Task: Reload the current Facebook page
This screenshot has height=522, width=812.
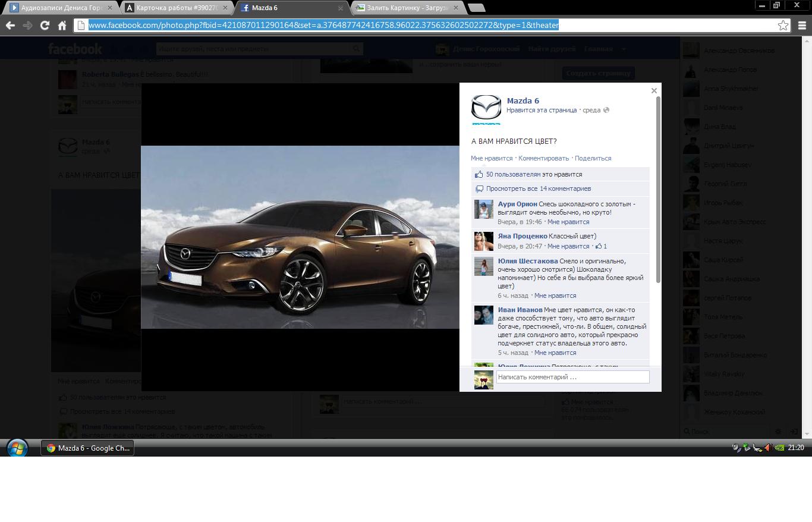Action: (x=45, y=26)
